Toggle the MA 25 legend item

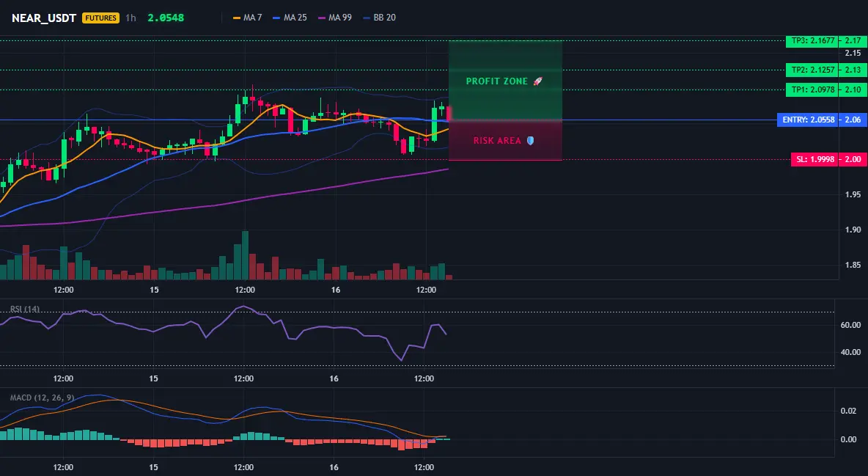click(x=290, y=18)
